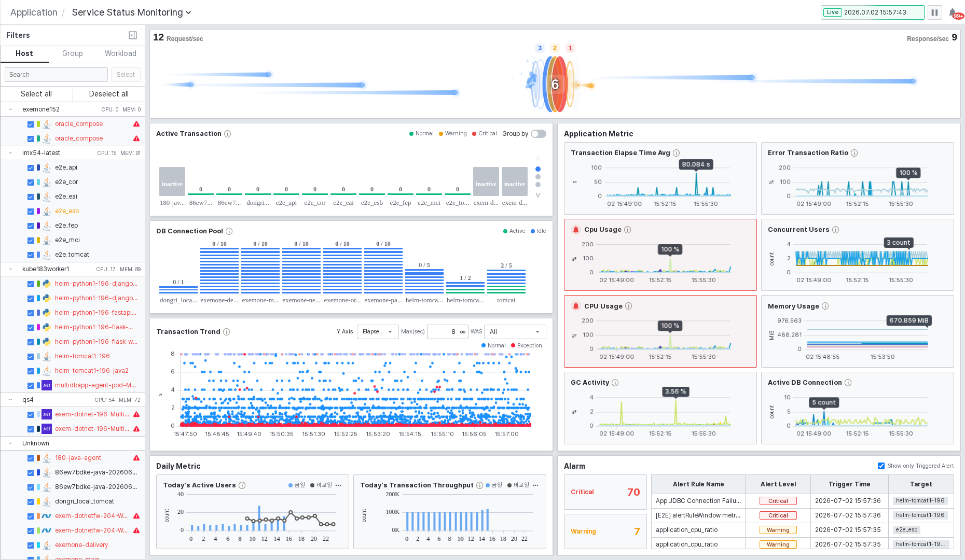Viewport: 965px width, 560px height.
Task: Uncheck Show only Triggered Alert
Action: pyautogui.click(x=881, y=466)
